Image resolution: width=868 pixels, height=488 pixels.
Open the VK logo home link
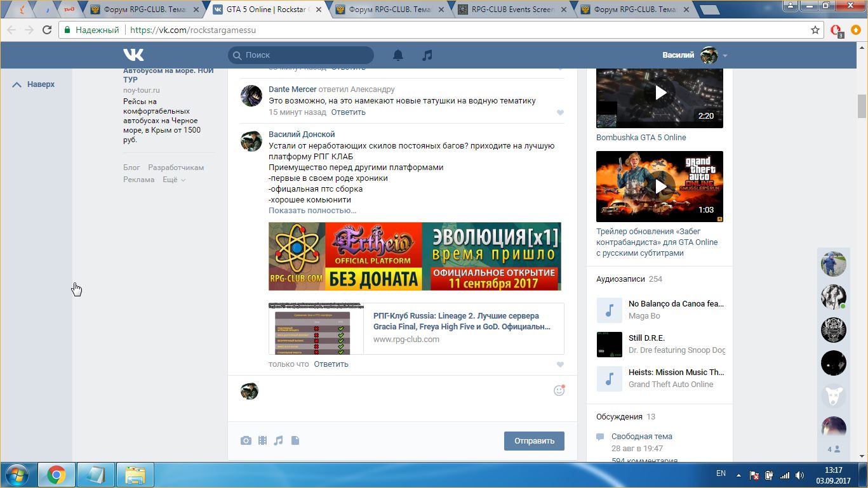click(133, 55)
